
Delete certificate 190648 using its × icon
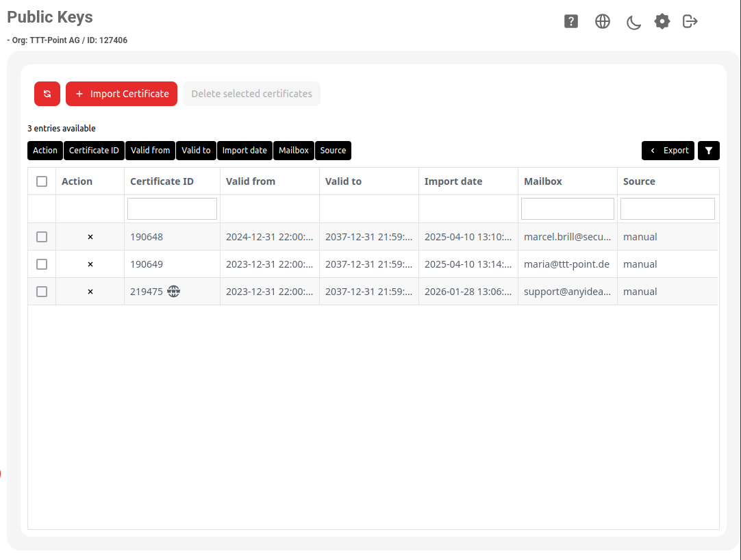90,237
